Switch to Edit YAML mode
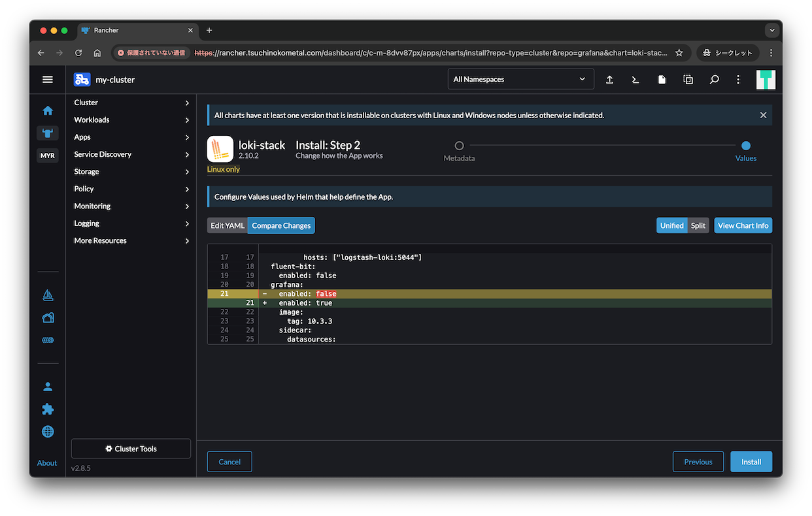This screenshot has width=812, height=516. click(x=228, y=225)
